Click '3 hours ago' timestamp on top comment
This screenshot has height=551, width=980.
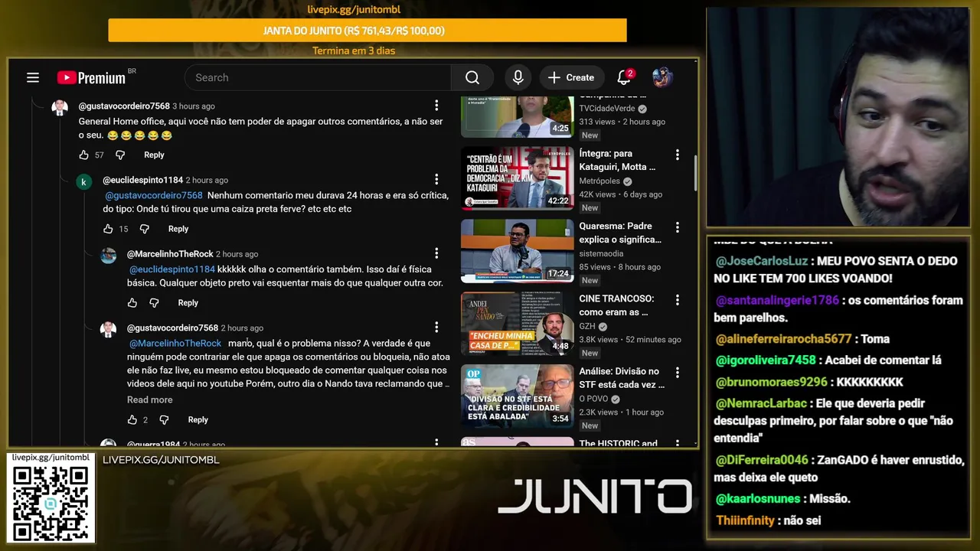pyautogui.click(x=194, y=106)
